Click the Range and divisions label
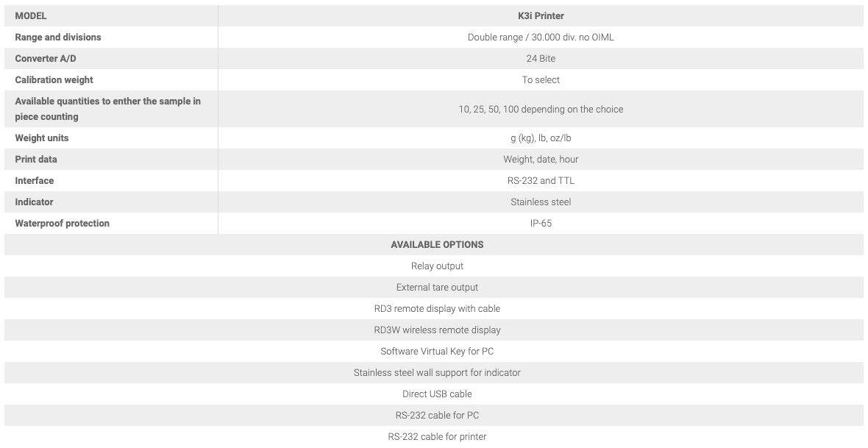The image size is (868, 448). tap(58, 37)
